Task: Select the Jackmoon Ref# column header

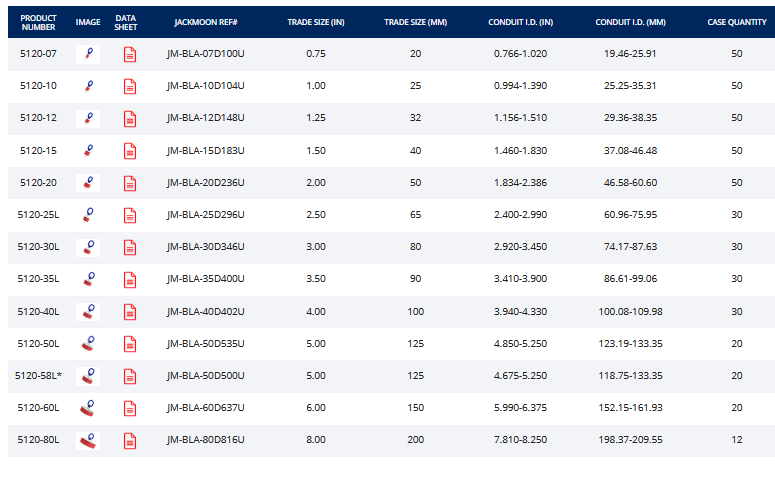Action: (205, 22)
